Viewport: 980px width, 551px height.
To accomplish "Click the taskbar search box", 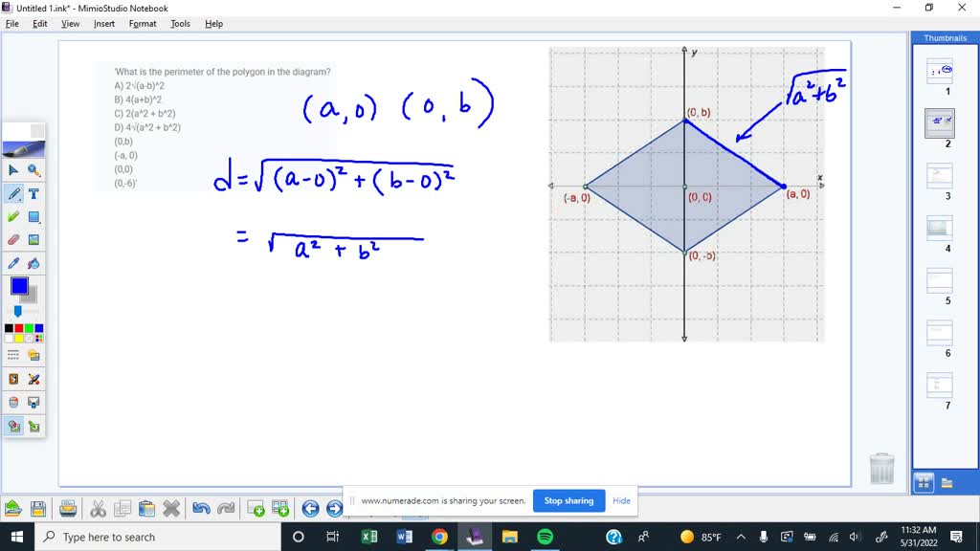I will (x=158, y=537).
